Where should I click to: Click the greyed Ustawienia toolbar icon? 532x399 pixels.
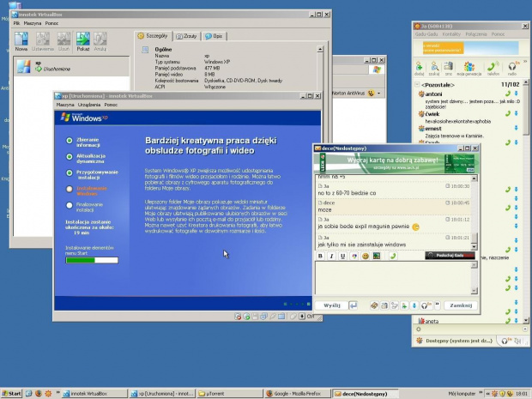pos(43,41)
